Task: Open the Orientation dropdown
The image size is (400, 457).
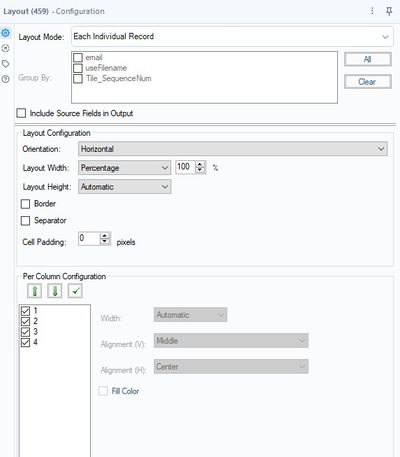Action: (x=233, y=149)
